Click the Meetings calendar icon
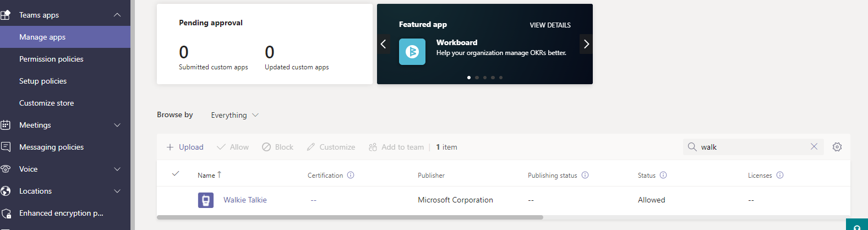This screenshot has height=230, width=868. (6, 125)
